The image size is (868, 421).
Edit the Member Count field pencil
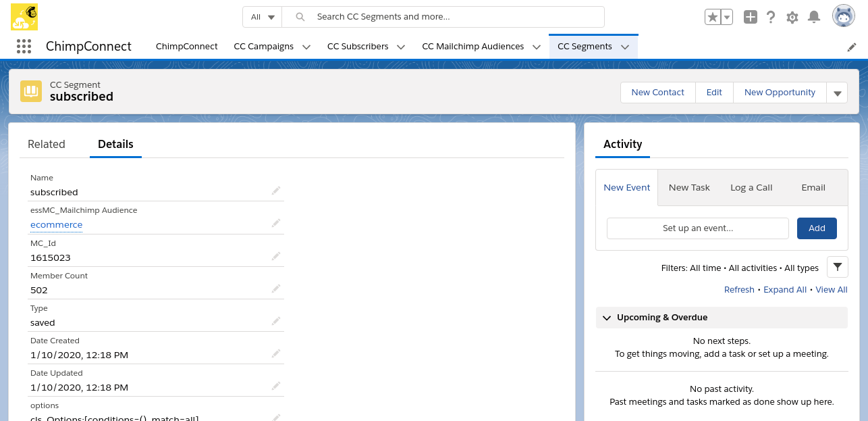[275, 289]
